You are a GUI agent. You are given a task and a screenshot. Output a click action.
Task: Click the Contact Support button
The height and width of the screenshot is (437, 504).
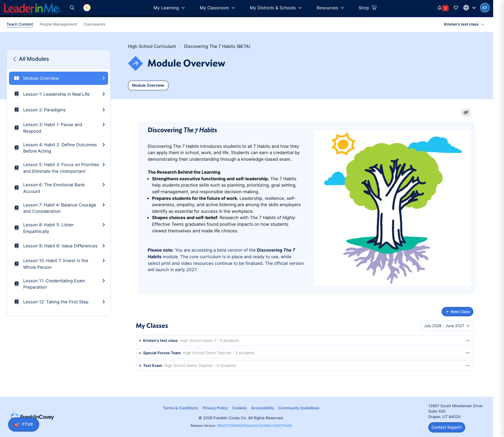tap(447, 427)
